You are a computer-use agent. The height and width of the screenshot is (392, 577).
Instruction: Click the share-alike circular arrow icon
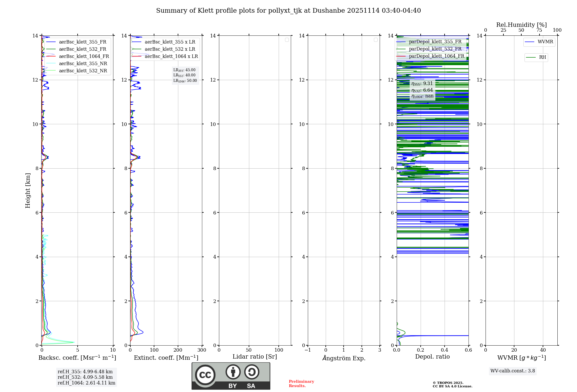tap(252, 372)
